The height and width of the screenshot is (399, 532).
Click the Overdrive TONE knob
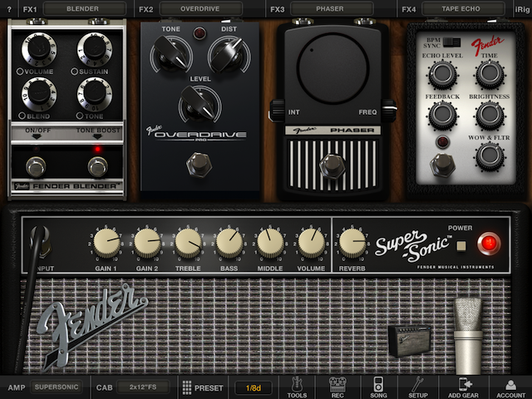click(171, 54)
